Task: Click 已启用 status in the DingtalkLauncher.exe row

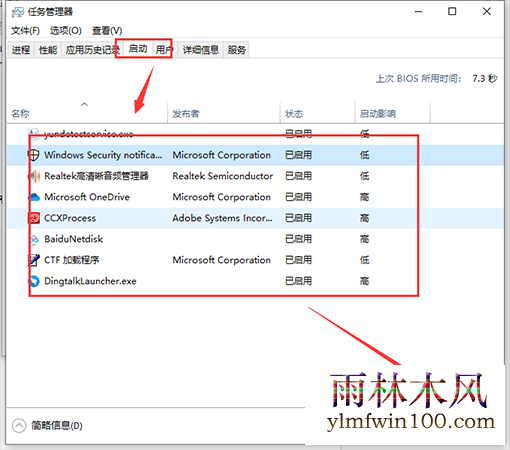Action: [x=298, y=281]
